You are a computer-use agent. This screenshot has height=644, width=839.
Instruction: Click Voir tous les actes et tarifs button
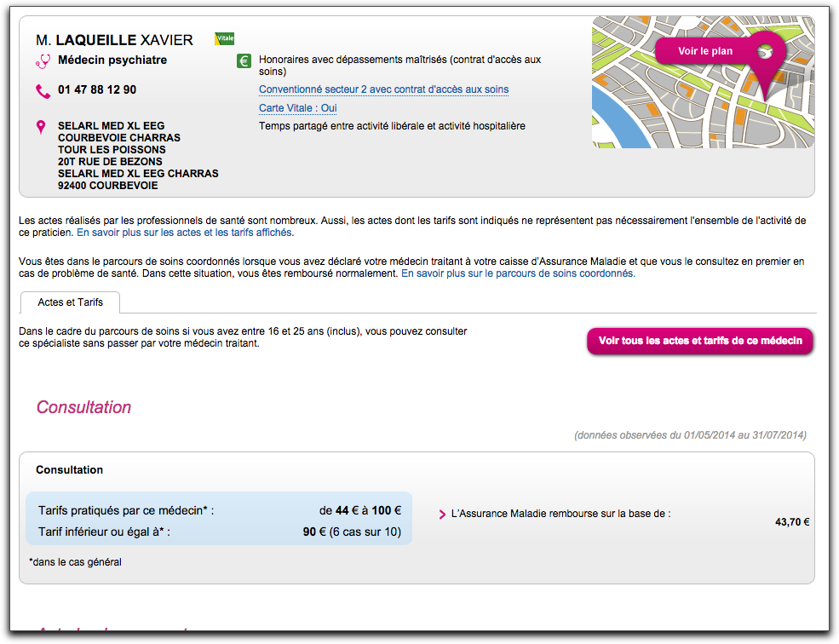tap(700, 341)
